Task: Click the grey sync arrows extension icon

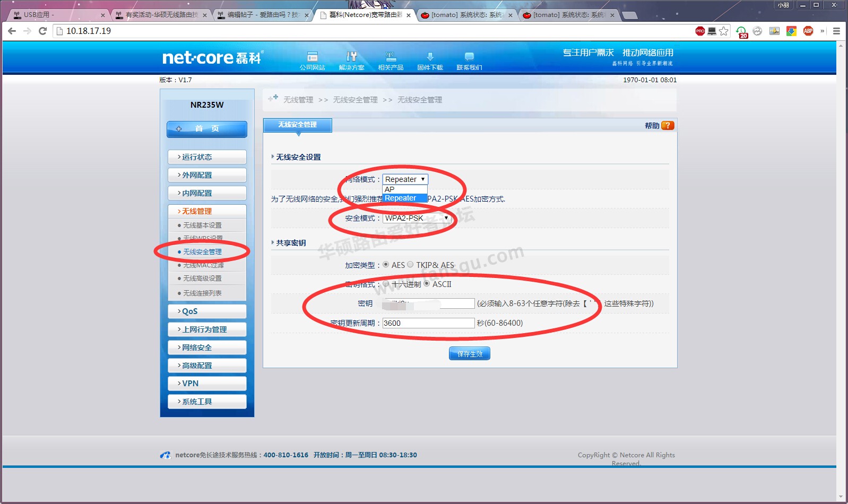Action: [x=757, y=31]
